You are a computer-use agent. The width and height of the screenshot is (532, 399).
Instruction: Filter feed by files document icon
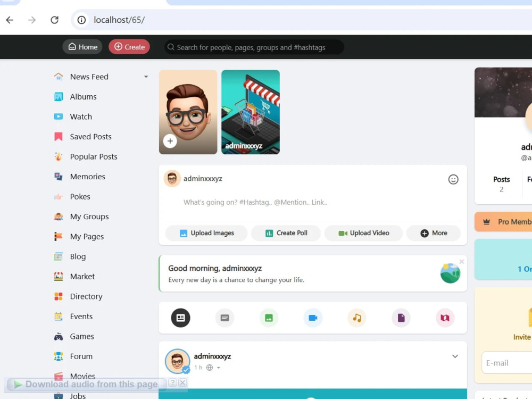[x=401, y=318]
